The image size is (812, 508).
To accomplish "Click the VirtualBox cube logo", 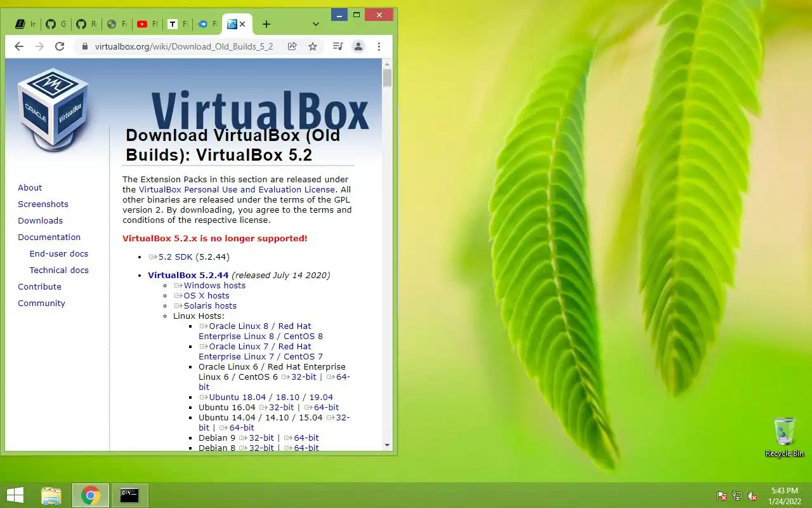I will point(53,109).
